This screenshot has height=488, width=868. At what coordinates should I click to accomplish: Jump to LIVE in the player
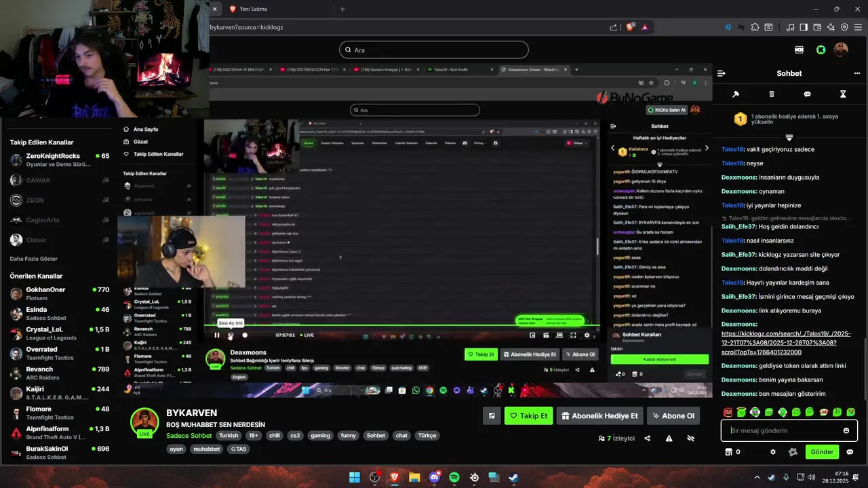pos(307,335)
